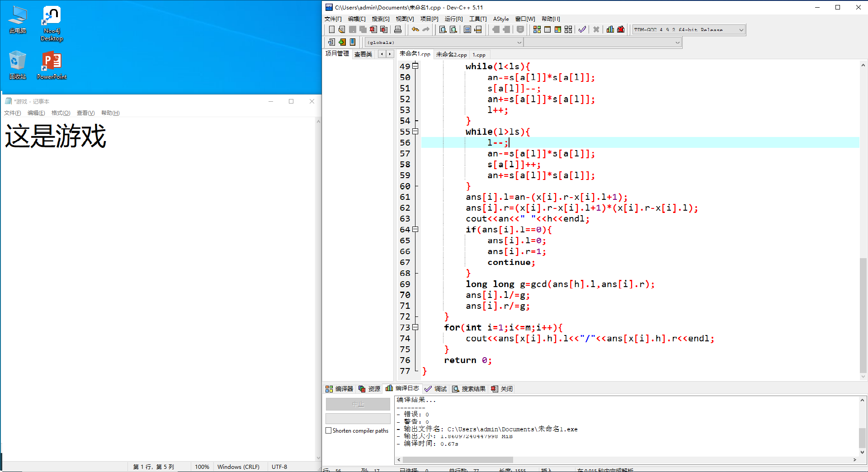Click the 中止 abort compilation button
The width and height of the screenshot is (868, 472).
[358, 404]
